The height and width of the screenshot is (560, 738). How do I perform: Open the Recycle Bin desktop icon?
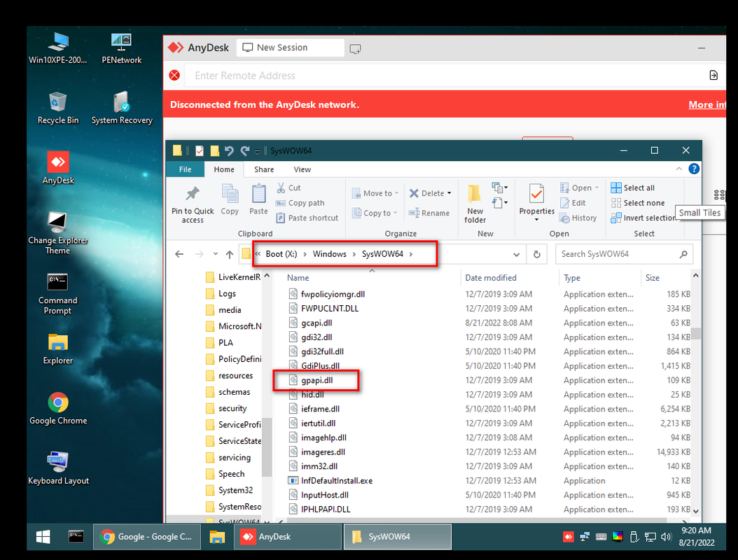[x=58, y=108]
